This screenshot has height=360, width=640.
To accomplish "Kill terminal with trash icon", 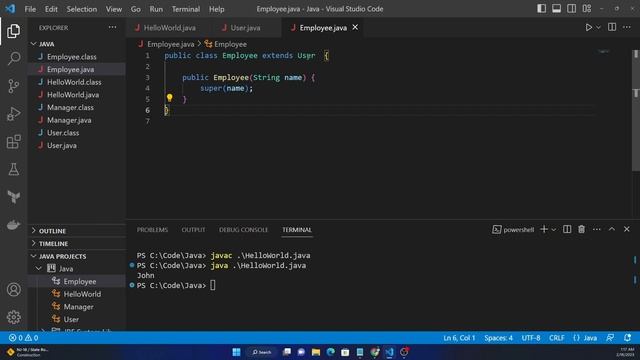I will [581, 229].
